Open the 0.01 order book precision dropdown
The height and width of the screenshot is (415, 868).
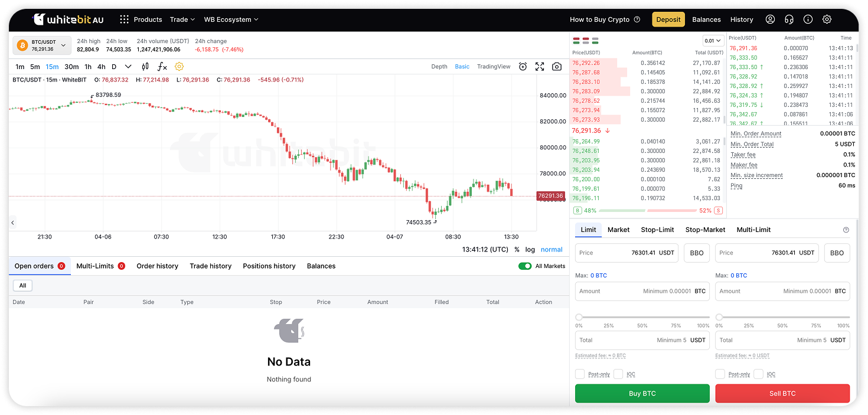click(713, 41)
